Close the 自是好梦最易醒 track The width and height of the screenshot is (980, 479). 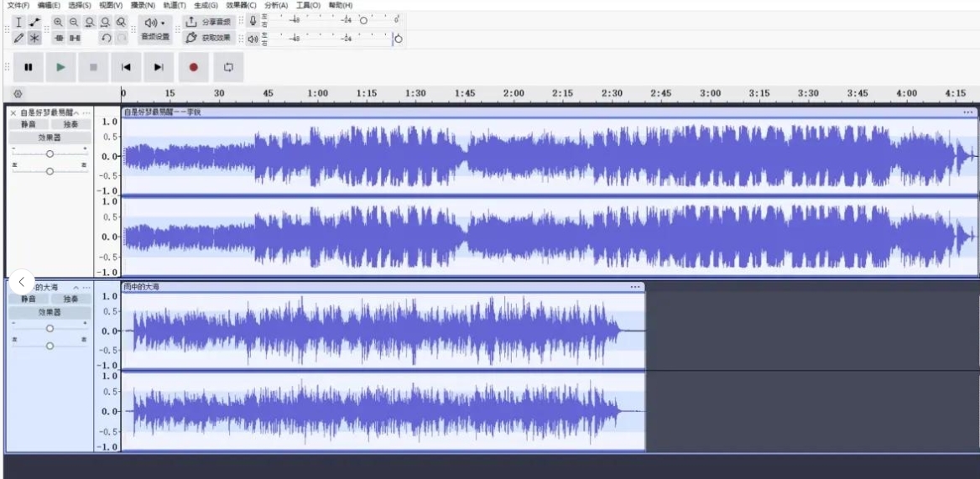[x=13, y=113]
